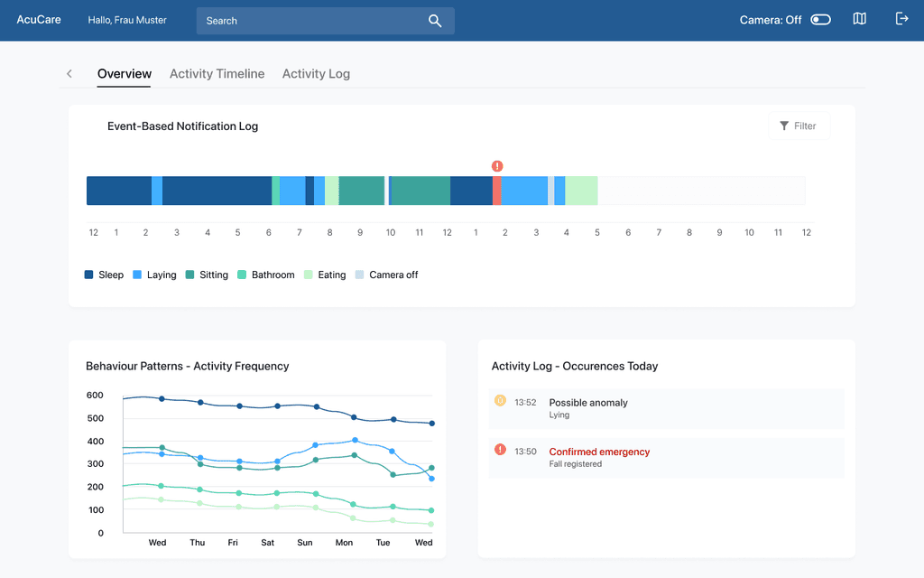Open the Possible anomaly log entry
The height and width of the screenshot is (578, 924).
[x=667, y=408]
